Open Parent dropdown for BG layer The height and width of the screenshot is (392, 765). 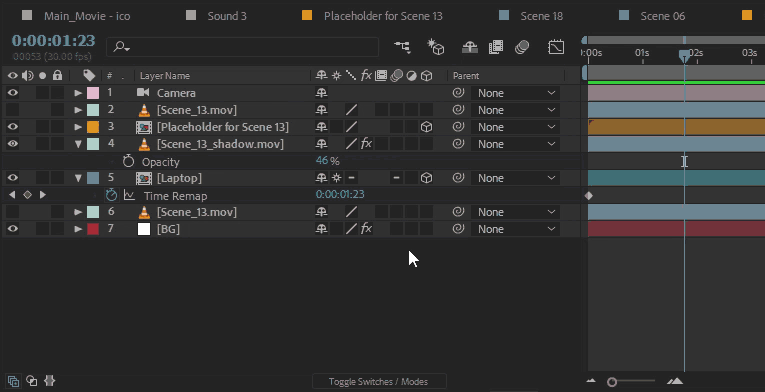515,229
